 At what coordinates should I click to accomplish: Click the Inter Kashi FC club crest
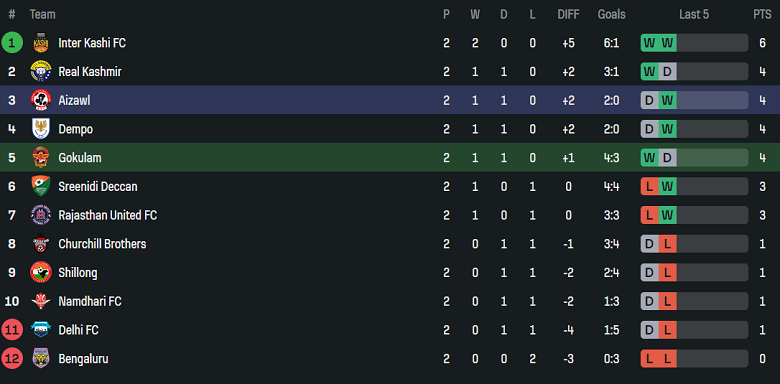(x=41, y=43)
